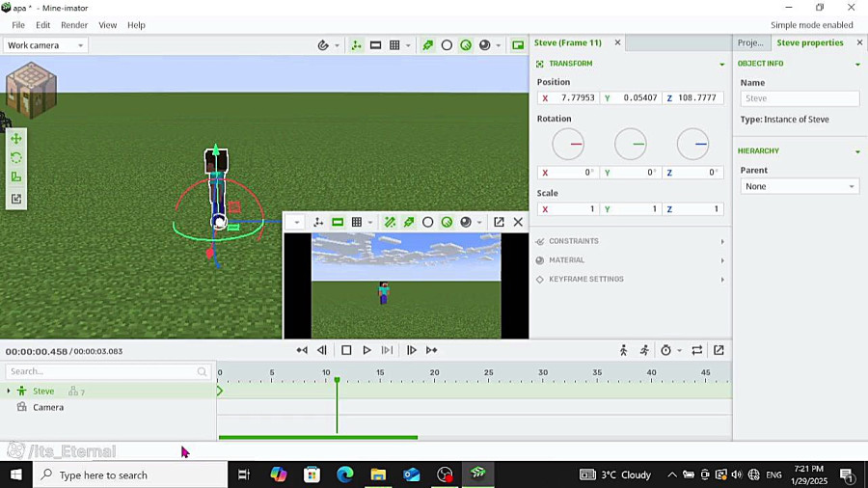This screenshot has height=488, width=868.
Task: Pop out the timeline panel
Action: point(719,350)
